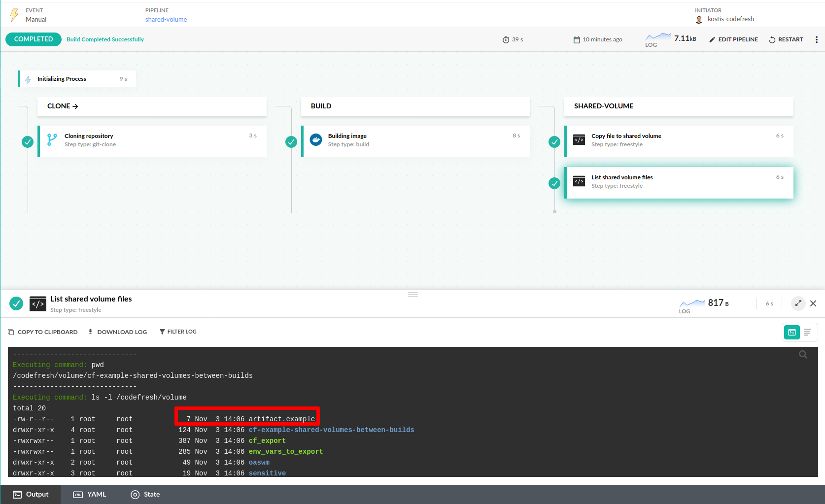Open the shared-volume pipeline link

coord(166,20)
